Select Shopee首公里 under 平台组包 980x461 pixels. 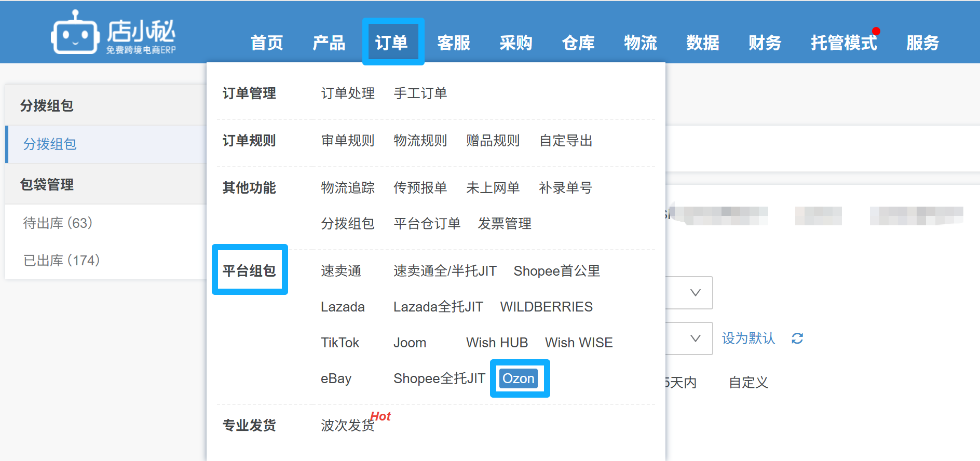point(557,270)
